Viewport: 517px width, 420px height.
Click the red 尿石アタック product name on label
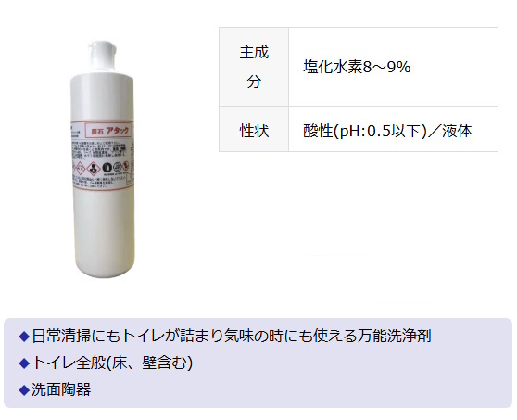[110, 131]
